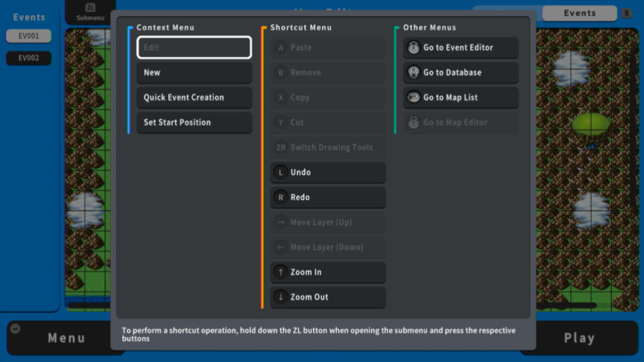Select event EV002 in the Events panel
The height and width of the screenshot is (362, 644).
28,58
